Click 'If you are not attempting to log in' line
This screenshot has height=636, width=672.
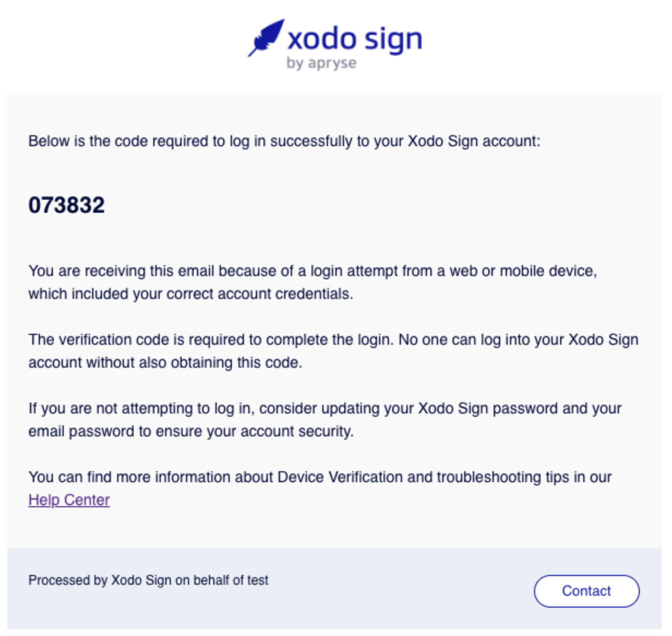click(x=325, y=409)
